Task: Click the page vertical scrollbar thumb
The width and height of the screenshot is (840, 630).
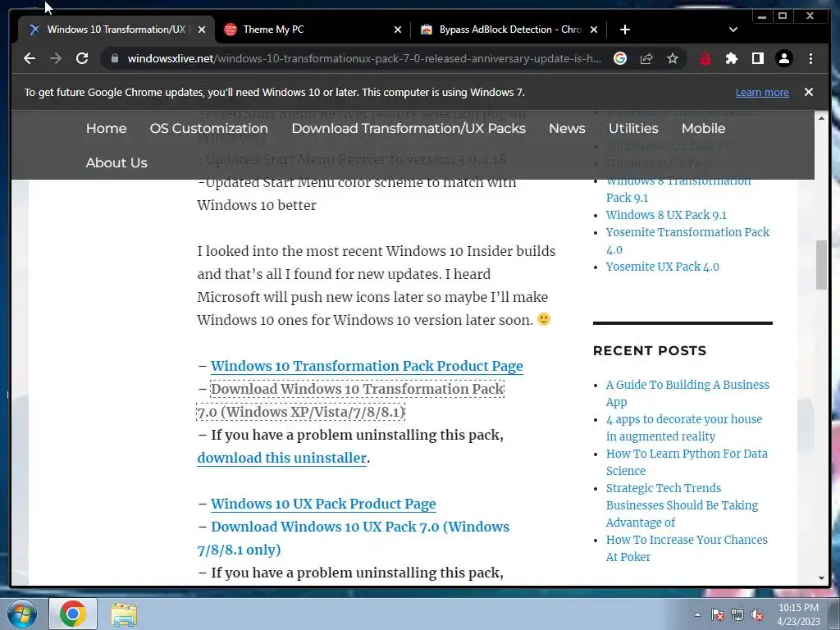Action: (x=821, y=265)
